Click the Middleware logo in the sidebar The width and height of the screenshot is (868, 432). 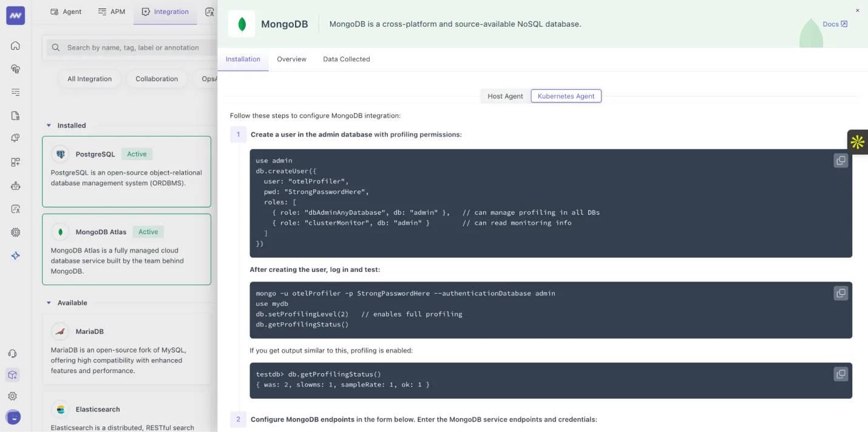point(15,16)
